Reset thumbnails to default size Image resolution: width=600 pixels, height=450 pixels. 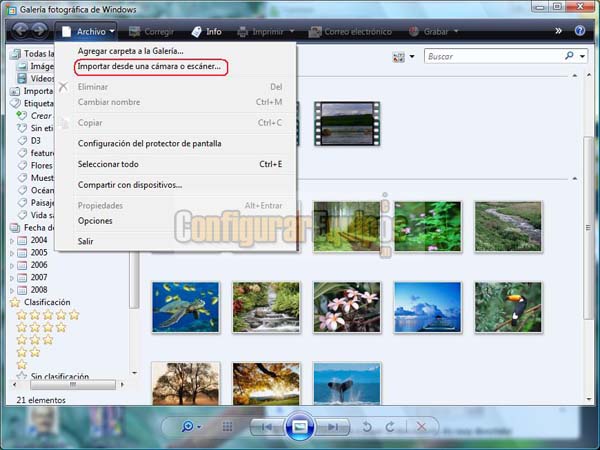tap(227, 426)
